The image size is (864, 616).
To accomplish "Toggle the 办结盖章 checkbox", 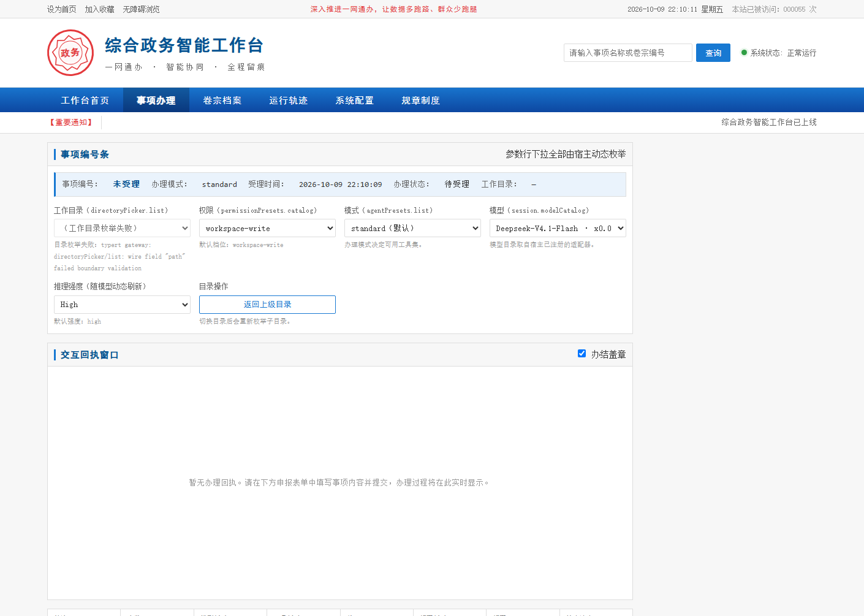I will (x=582, y=354).
